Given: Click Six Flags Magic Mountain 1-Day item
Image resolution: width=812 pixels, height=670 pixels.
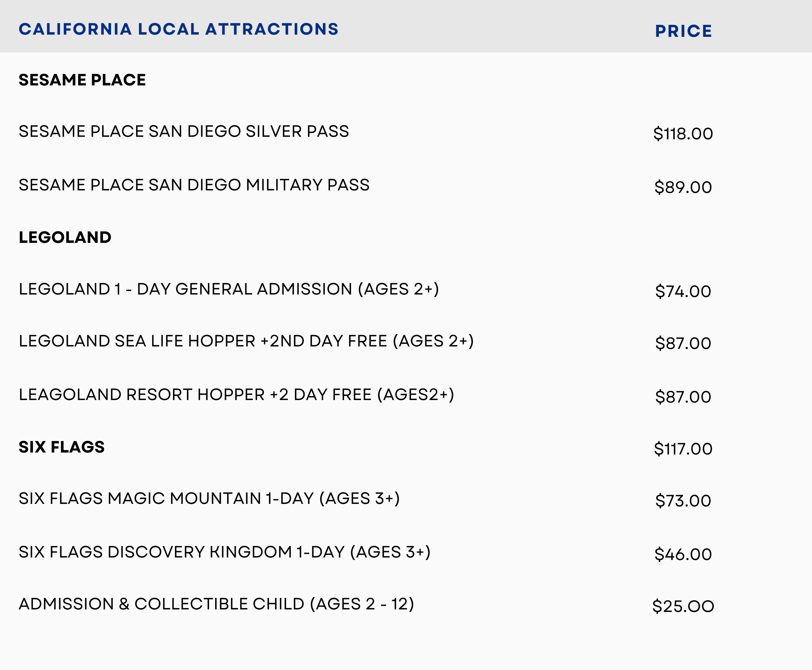Looking at the screenshot, I should pos(209,499).
